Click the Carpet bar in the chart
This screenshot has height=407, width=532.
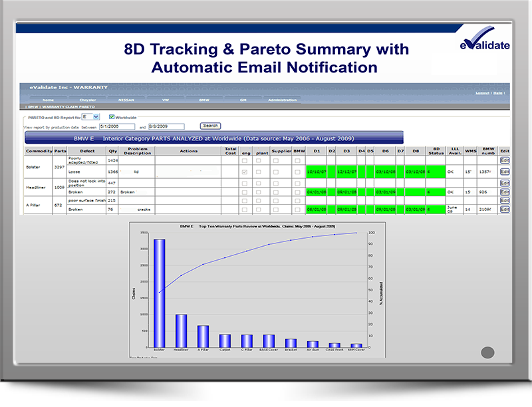225,341
